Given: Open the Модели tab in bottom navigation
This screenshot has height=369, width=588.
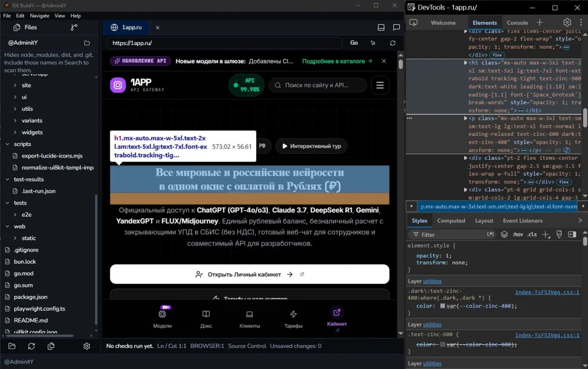Looking at the screenshot, I should [x=162, y=318].
